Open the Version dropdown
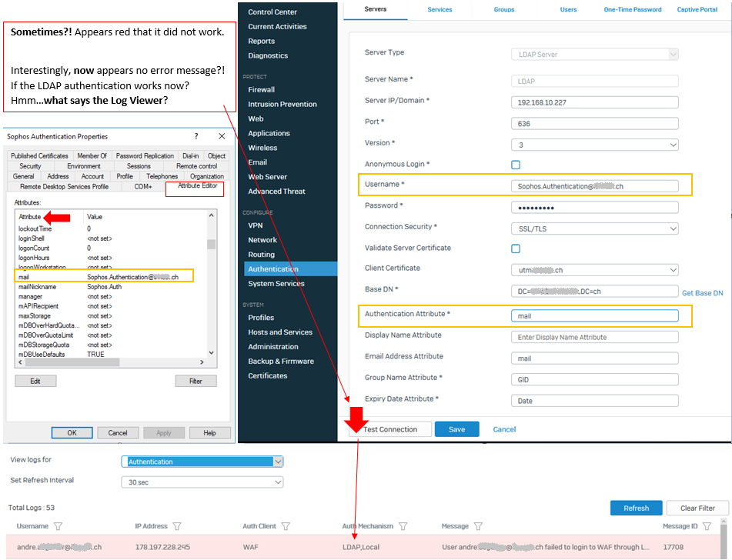The height and width of the screenshot is (560, 732). [594, 145]
